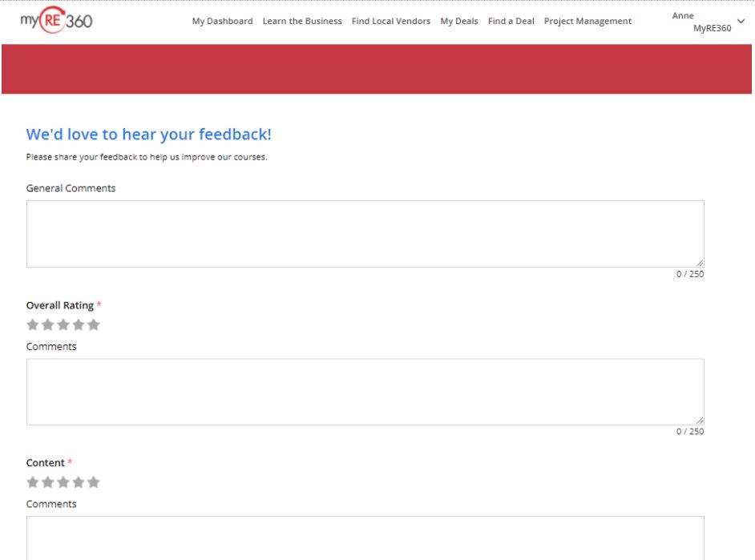Select first star under Overall Rating

(33, 324)
